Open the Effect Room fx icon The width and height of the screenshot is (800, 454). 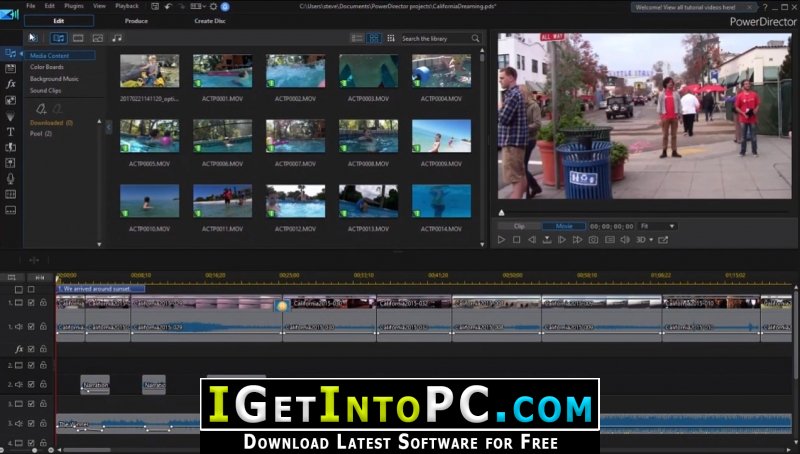[x=10, y=84]
